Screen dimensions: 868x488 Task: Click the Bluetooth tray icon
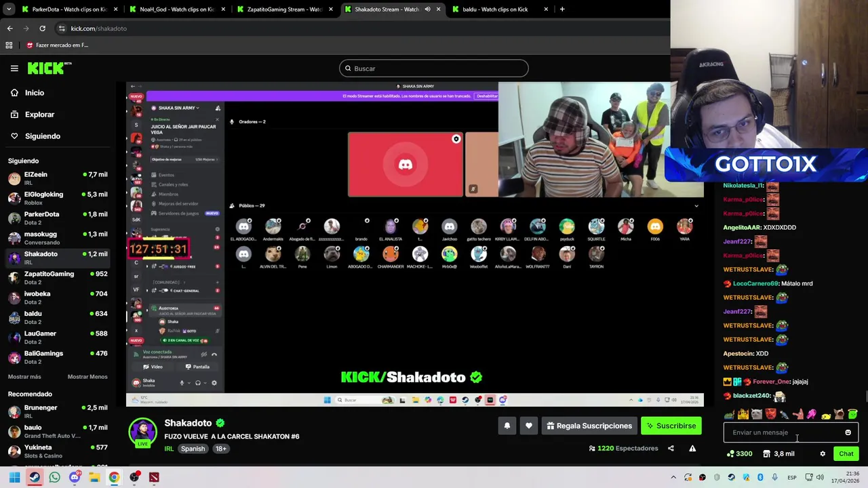(x=760, y=477)
